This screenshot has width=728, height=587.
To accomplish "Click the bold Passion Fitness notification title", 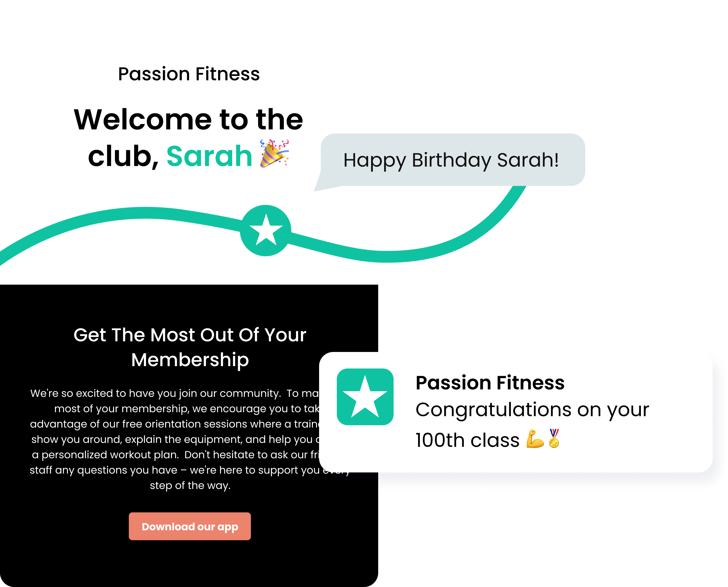I will 490,382.
